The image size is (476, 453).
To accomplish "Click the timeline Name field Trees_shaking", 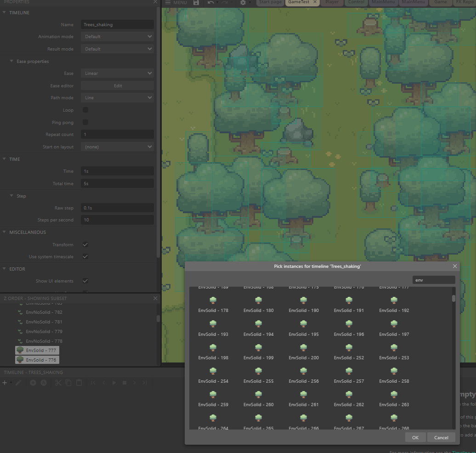I will (117, 25).
